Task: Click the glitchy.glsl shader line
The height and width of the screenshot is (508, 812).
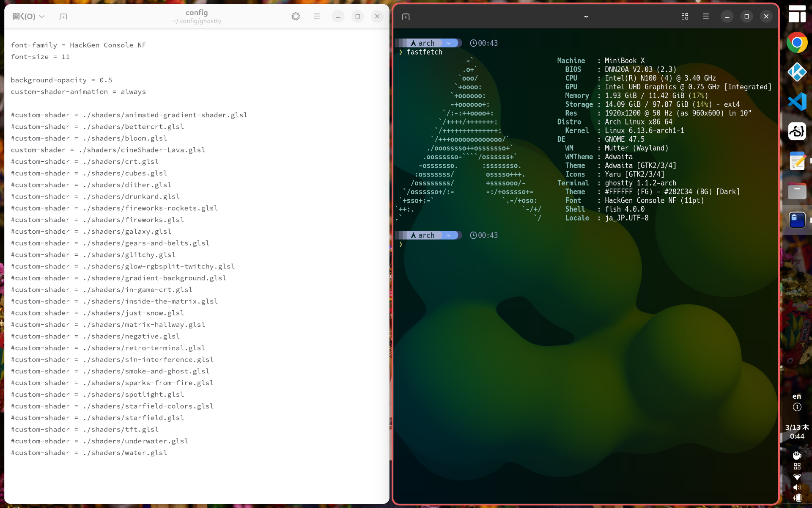Action: (93, 255)
